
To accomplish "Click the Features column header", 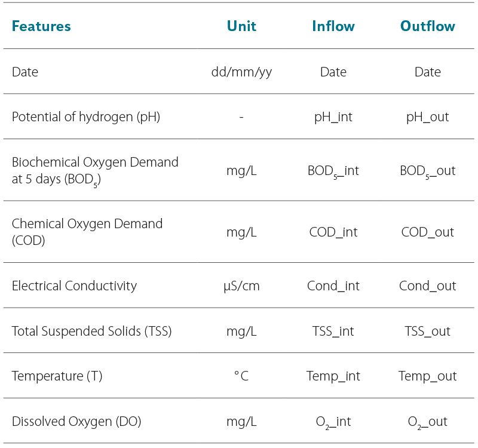I will point(41,26).
